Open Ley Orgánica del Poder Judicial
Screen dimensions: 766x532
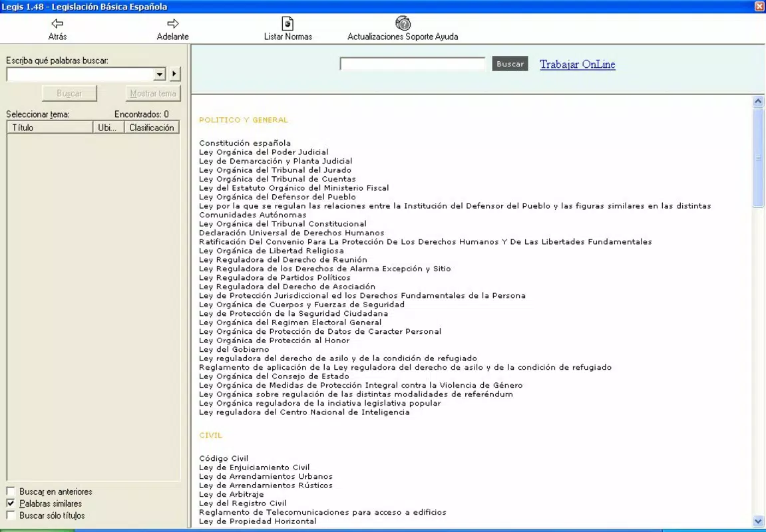[264, 152]
